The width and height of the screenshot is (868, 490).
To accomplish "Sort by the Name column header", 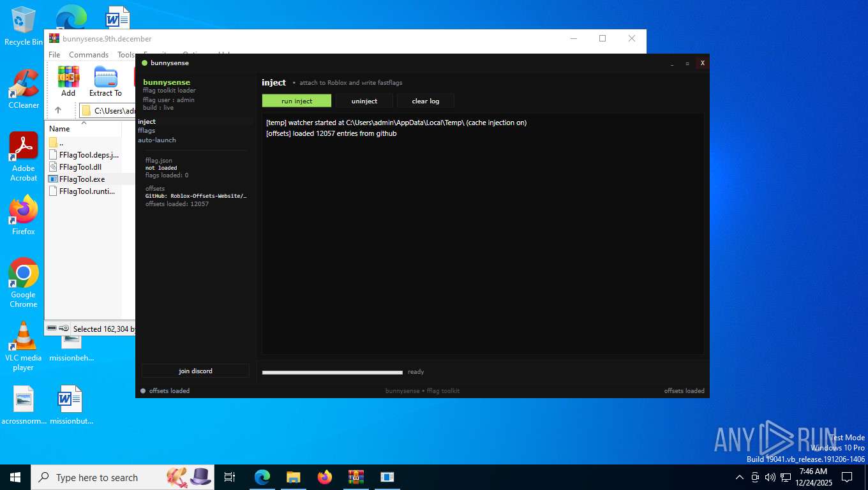I will pyautogui.click(x=59, y=129).
